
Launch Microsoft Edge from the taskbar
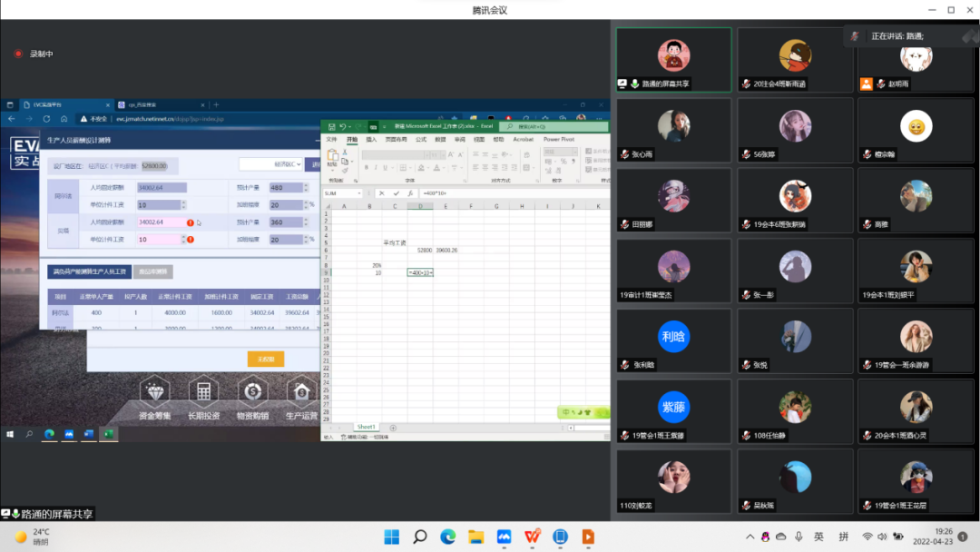pos(448,537)
